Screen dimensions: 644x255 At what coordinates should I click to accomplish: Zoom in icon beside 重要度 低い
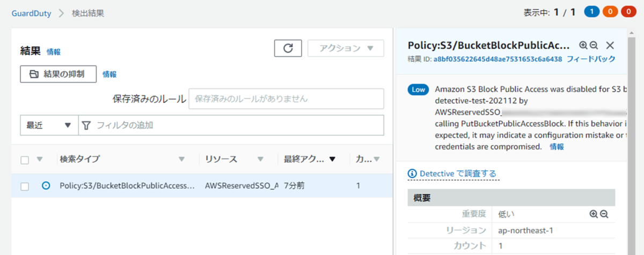point(594,214)
